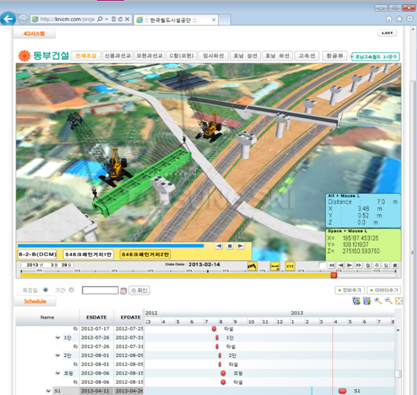417x395 pixels.
Task: Select the 고속선 view tab
Action: [x=307, y=56]
